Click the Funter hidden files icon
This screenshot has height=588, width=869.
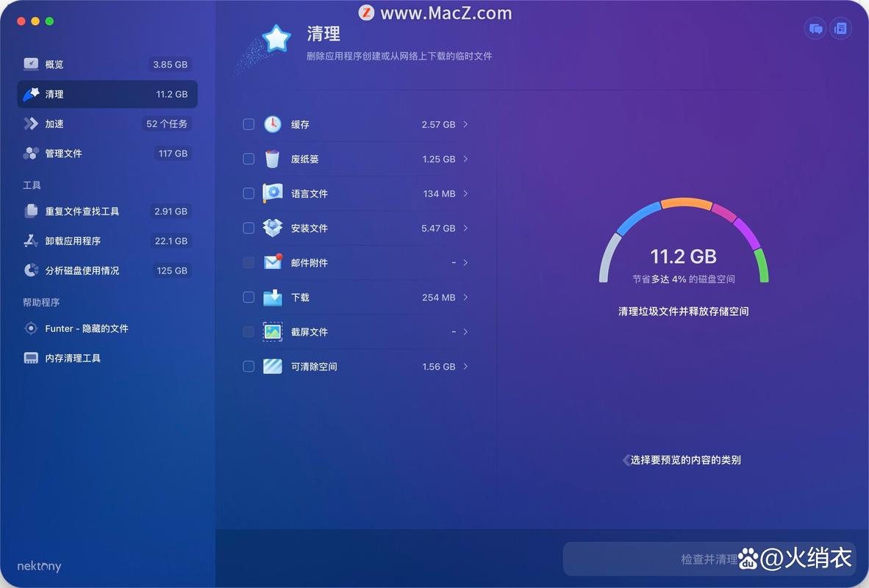31,329
